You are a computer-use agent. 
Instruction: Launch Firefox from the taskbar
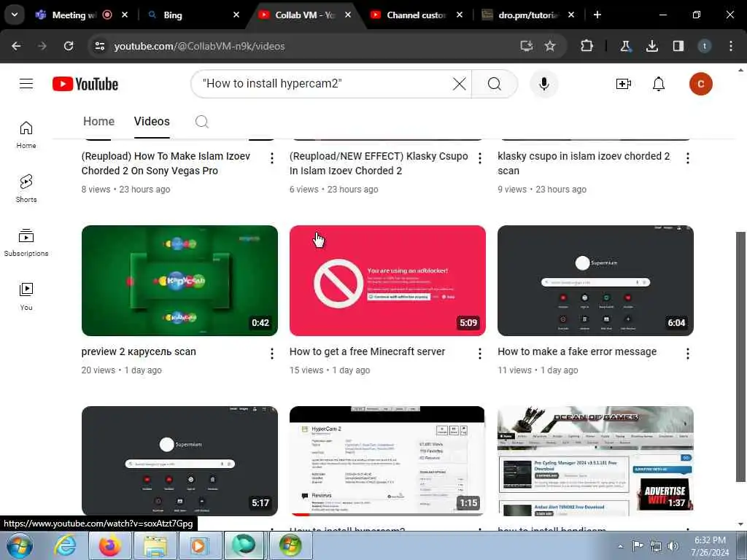click(109, 545)
